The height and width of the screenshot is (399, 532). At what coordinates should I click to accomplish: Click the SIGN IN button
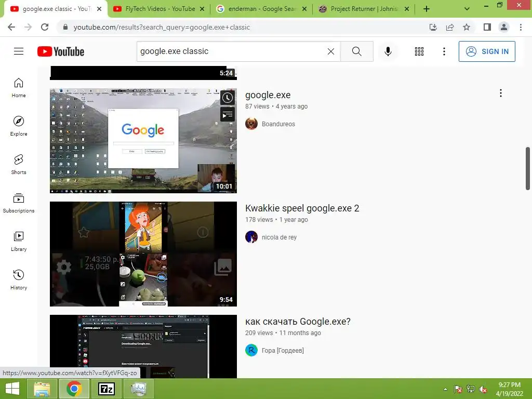(486, 51)
